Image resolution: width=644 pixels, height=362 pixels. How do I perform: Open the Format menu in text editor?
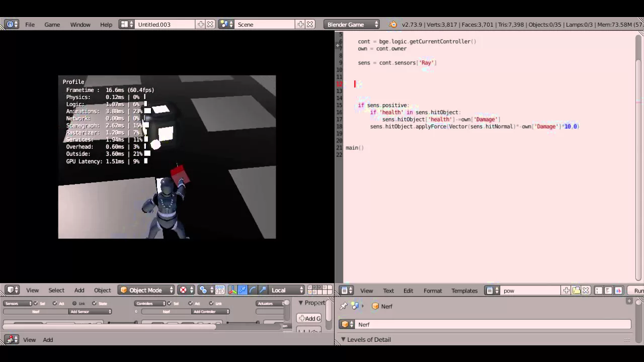[x=433, y=291]
